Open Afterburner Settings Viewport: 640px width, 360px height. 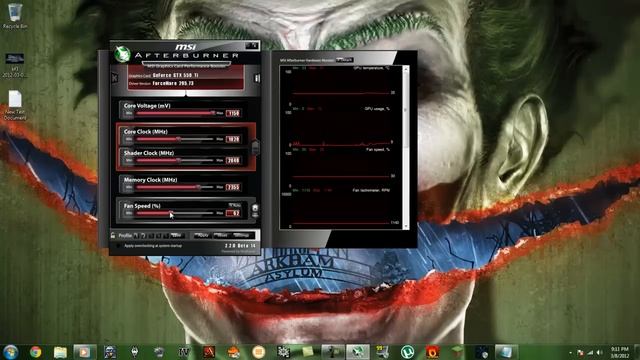click(x=242, y=236)
